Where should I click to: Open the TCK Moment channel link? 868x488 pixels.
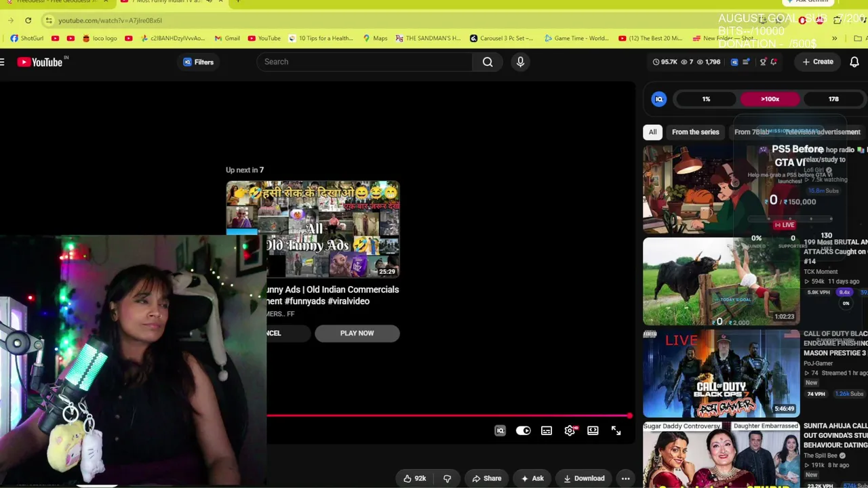pos(821,272)
